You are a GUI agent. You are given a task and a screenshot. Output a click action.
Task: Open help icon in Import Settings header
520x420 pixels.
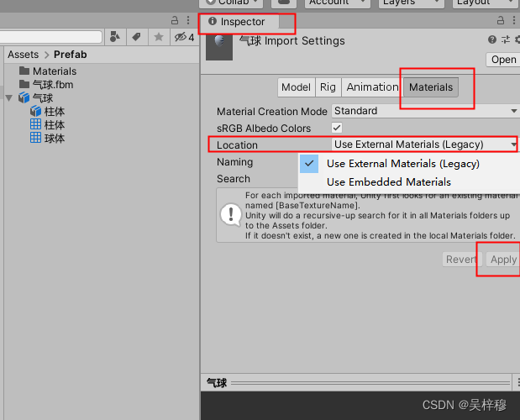point(492,39)
